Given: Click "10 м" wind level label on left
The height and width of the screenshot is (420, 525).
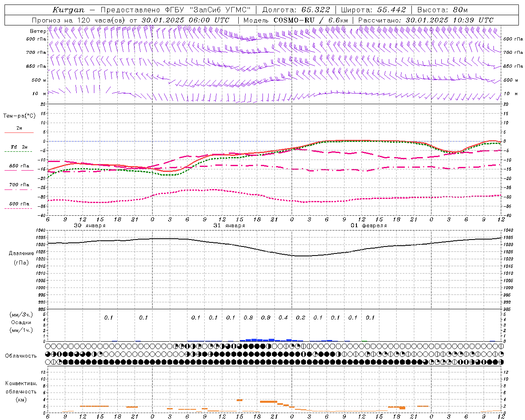Looking at the screenshot, I should pos(39,94).
